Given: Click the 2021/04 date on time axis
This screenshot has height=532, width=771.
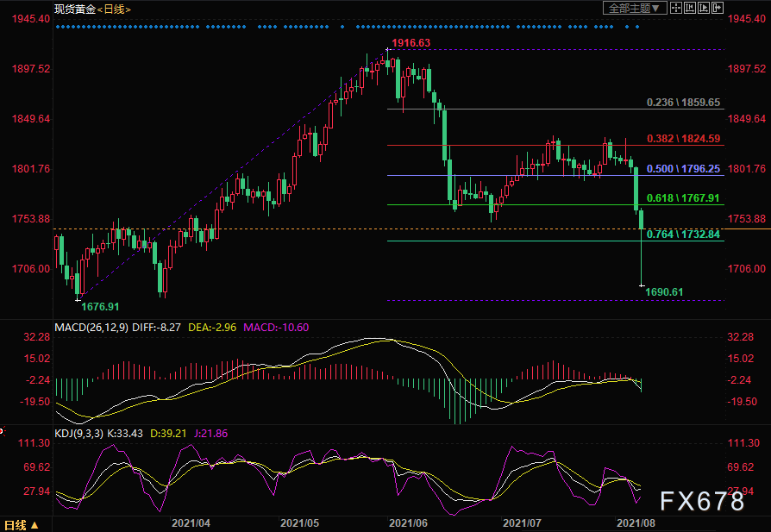Looking at the screenshot, I should (x=191, y=523).
